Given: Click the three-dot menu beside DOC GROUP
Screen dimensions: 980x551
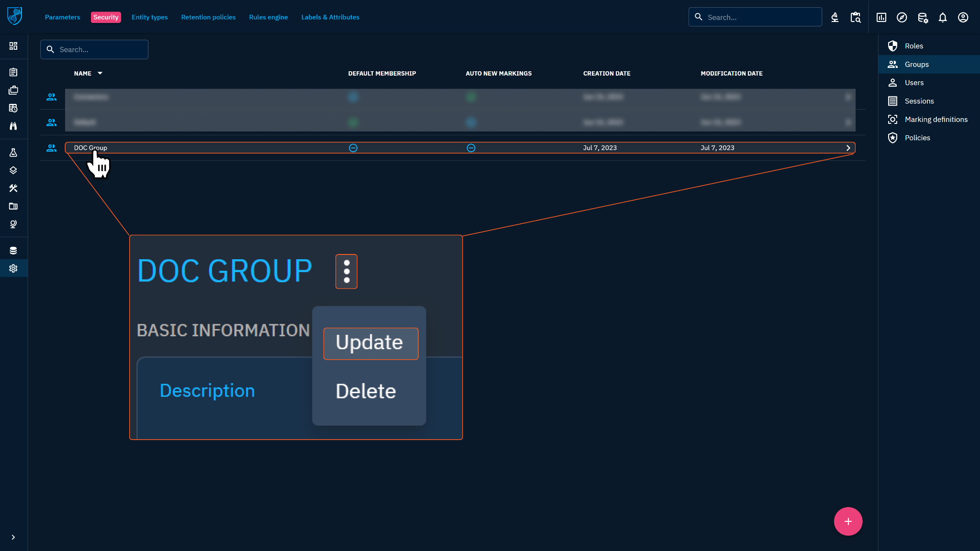Looking at the screenshot, I should (346, 271).
